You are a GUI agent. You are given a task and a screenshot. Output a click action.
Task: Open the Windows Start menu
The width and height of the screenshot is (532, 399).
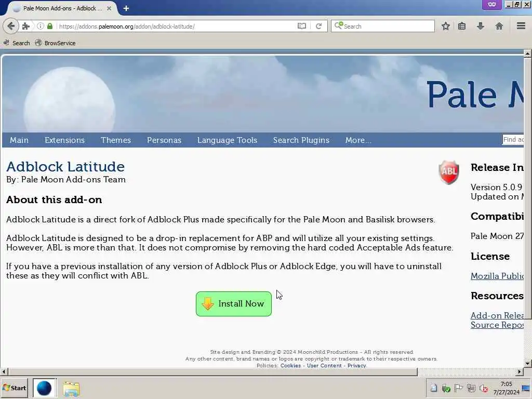click(14, 388)
